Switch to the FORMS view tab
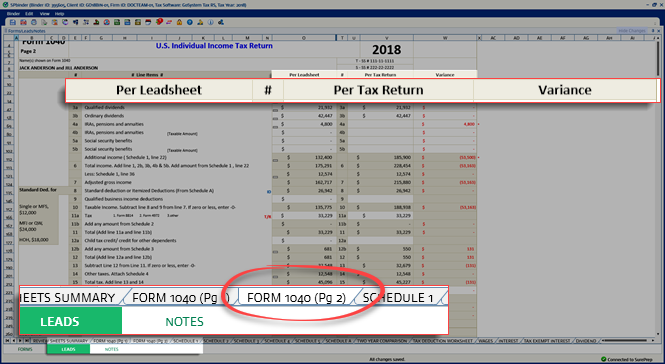665x364 pixels. click(25, 349)
